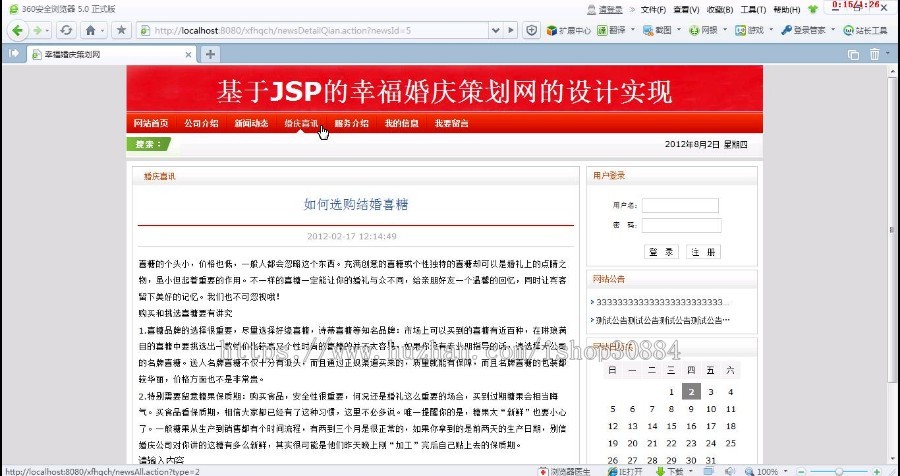Open 浏览器医生 in status bar
Screen dimensions: 900x476
click(564, 471)
